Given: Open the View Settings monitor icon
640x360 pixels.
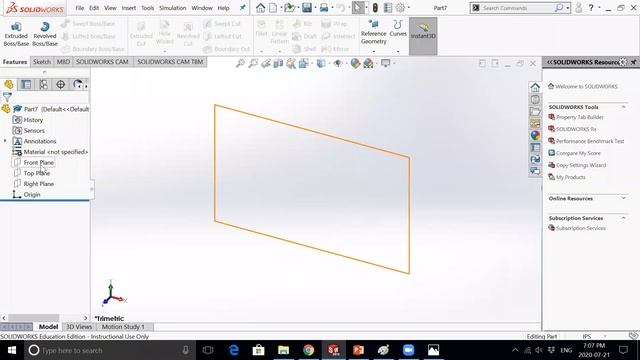Looking at the screenshot, I should click(x=385, y=63).
